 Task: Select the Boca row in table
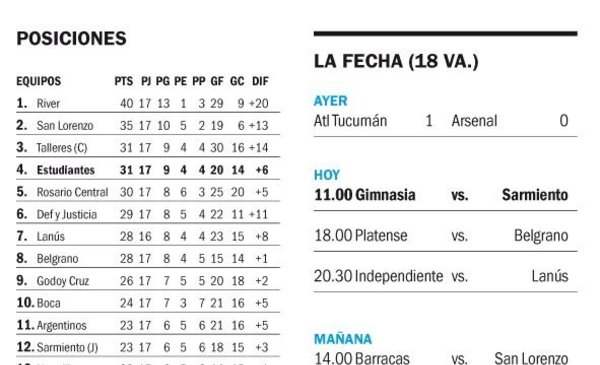148,303
